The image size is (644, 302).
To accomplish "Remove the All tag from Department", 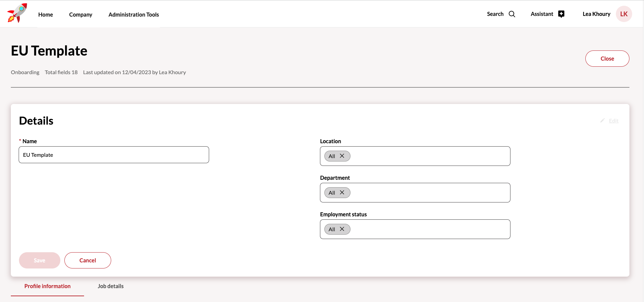I will pyautogui.click(x=342, y=193).
